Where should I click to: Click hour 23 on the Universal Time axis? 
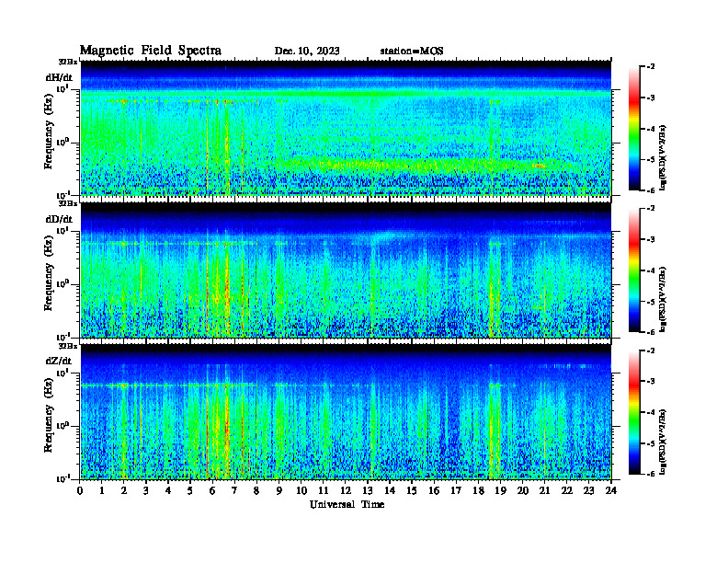click(588, 491)
